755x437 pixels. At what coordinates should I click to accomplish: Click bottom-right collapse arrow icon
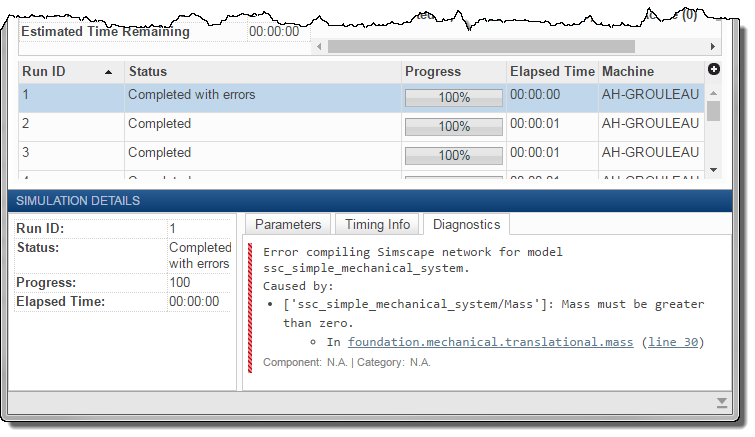722,402
